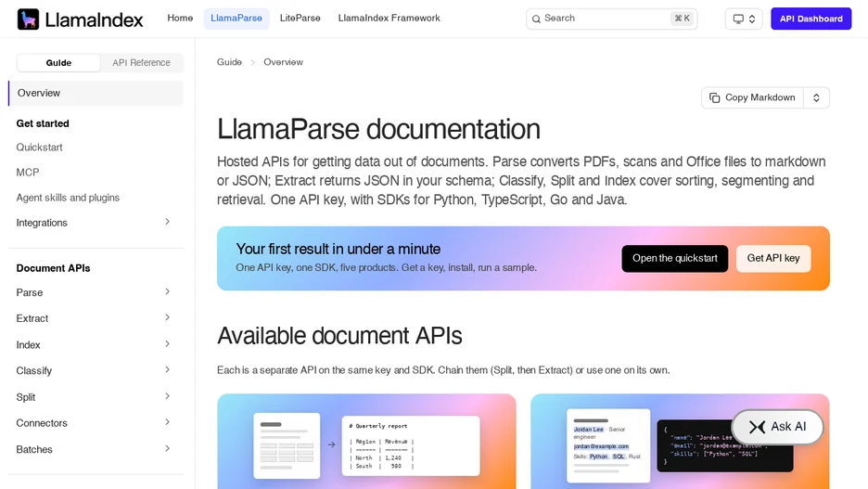Click the Get API key button
Screen dimensions: 868x489
tap(773, 259)
